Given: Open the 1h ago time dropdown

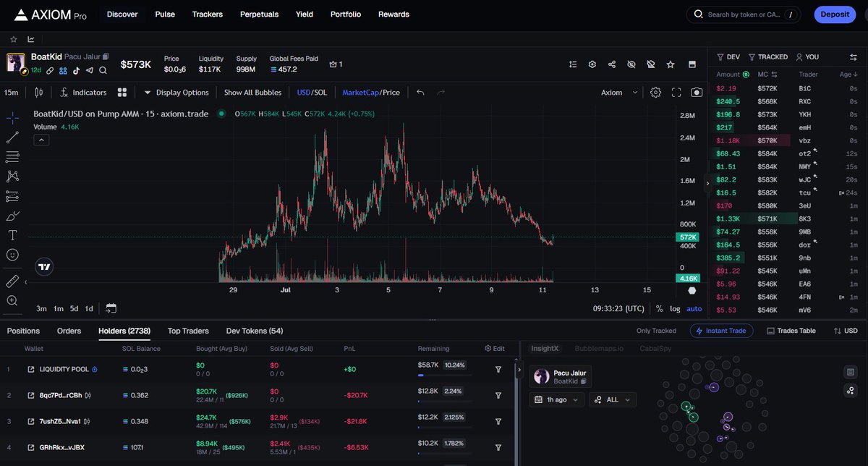Looking at the screenshot, I should (557, 399).
